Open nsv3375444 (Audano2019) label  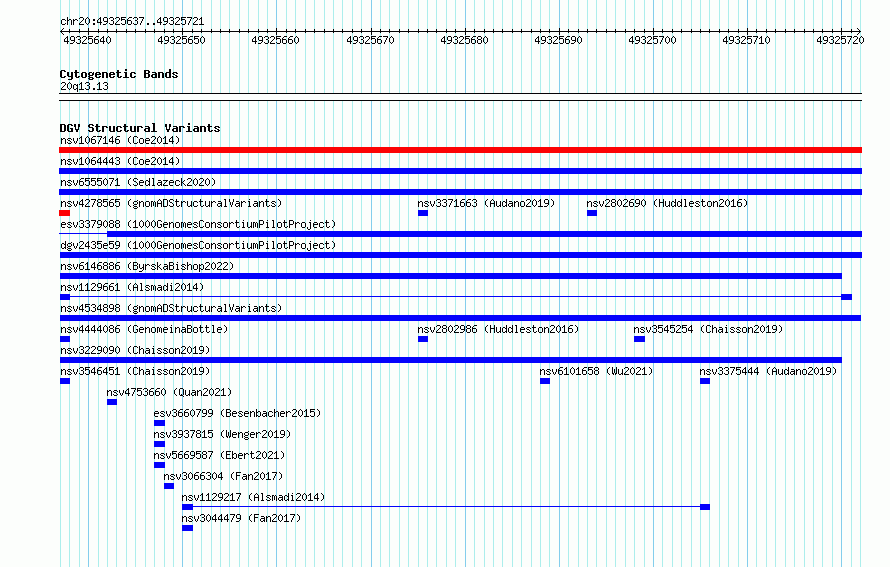pos(768,371)
